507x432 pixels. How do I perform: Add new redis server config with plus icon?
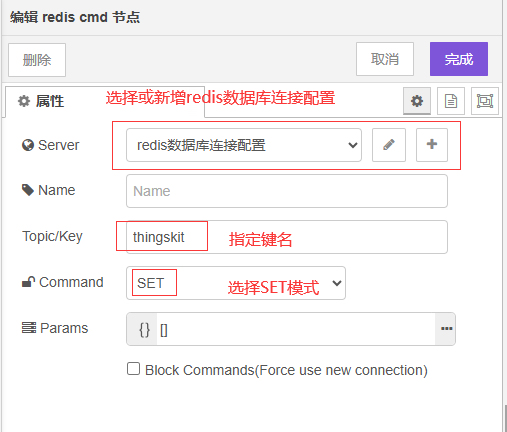coord(432,145)
